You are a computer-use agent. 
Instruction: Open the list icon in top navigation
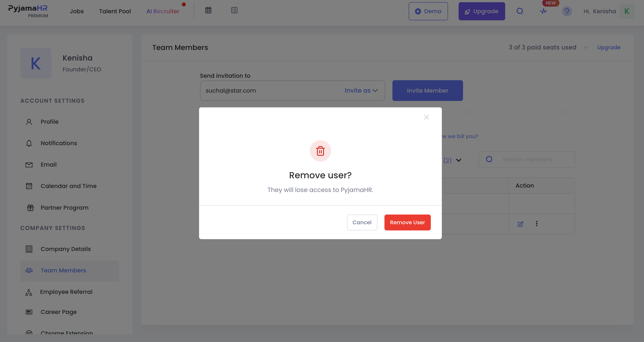234,10
